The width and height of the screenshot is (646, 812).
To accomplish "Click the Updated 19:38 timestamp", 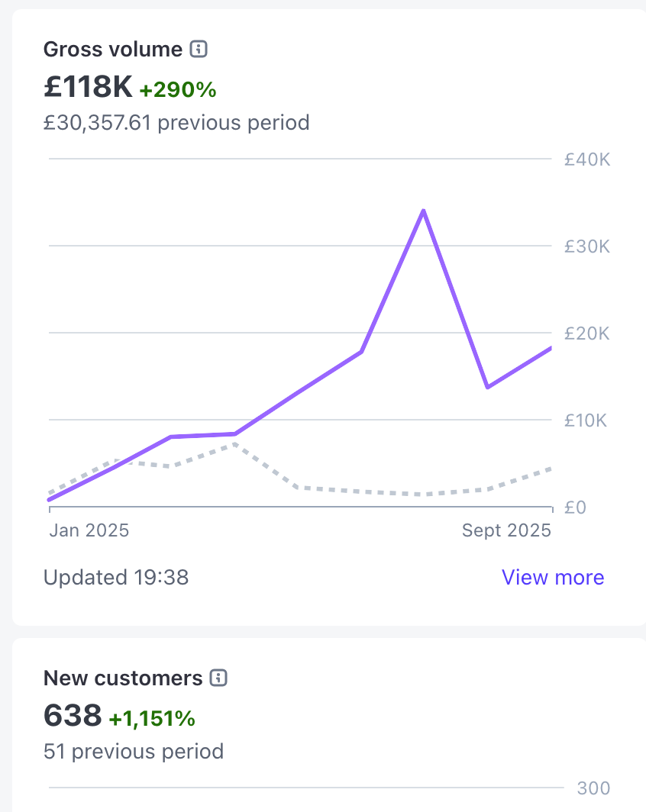I will (116, 577).
